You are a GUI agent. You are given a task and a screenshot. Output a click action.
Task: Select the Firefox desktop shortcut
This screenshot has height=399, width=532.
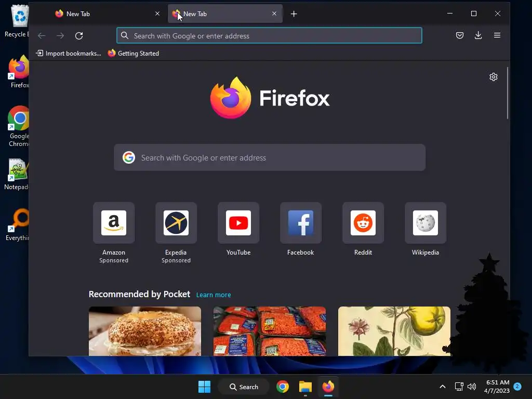[x=19, y=72]
